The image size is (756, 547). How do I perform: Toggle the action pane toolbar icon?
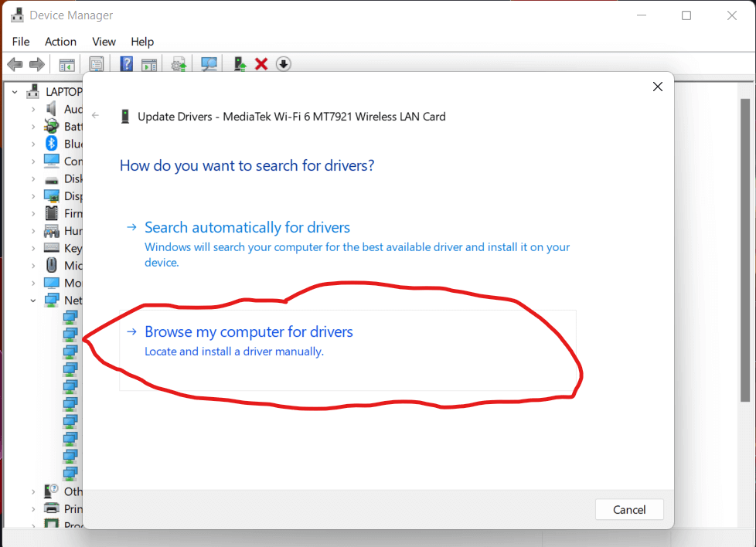tap(149, 65)
